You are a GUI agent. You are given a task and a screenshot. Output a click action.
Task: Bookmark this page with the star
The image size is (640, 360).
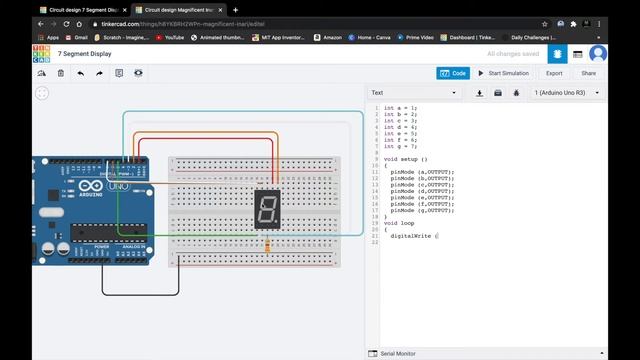[x=544, y=24]
